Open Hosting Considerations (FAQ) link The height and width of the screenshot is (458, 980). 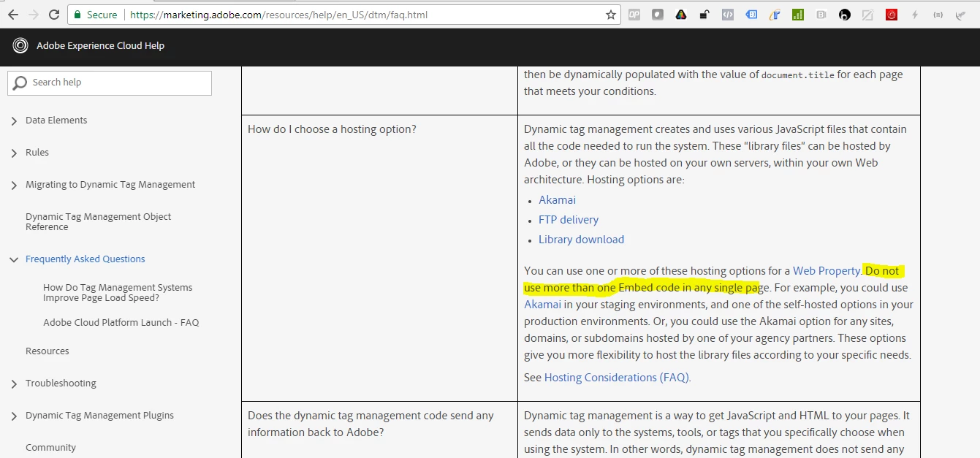616,378
